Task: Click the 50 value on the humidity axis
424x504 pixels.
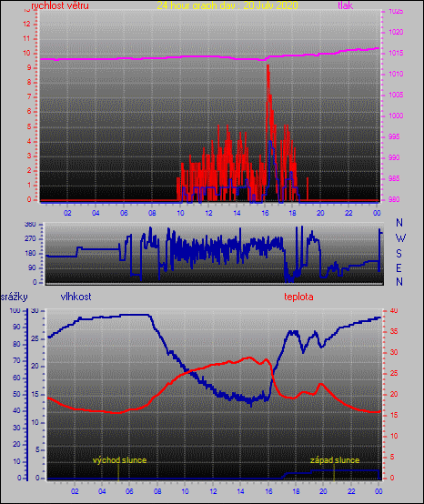Action: click(16, 395)
